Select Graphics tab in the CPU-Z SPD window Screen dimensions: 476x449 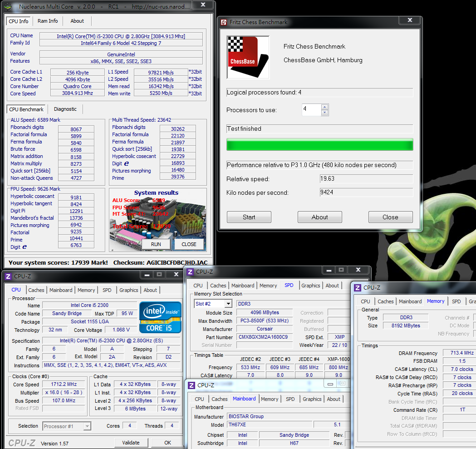(310, 286)
